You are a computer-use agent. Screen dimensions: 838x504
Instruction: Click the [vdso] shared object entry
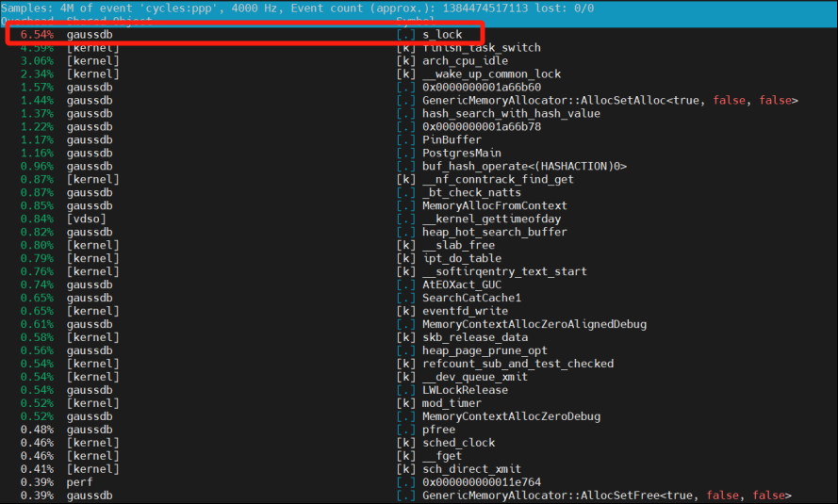point(86,219)
